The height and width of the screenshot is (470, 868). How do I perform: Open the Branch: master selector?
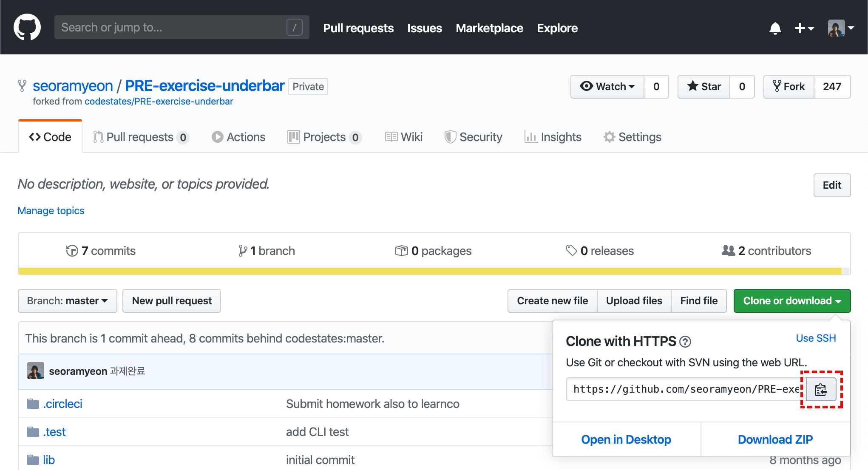click(x=67, y=301)
